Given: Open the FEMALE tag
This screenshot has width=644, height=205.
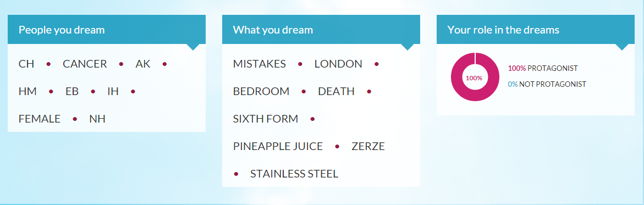Looking at the screenshot, I should tap(40, 119).
